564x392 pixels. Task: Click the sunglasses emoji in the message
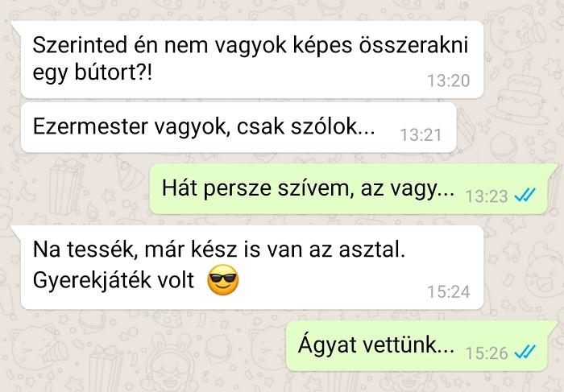click(x=223, y=279)
